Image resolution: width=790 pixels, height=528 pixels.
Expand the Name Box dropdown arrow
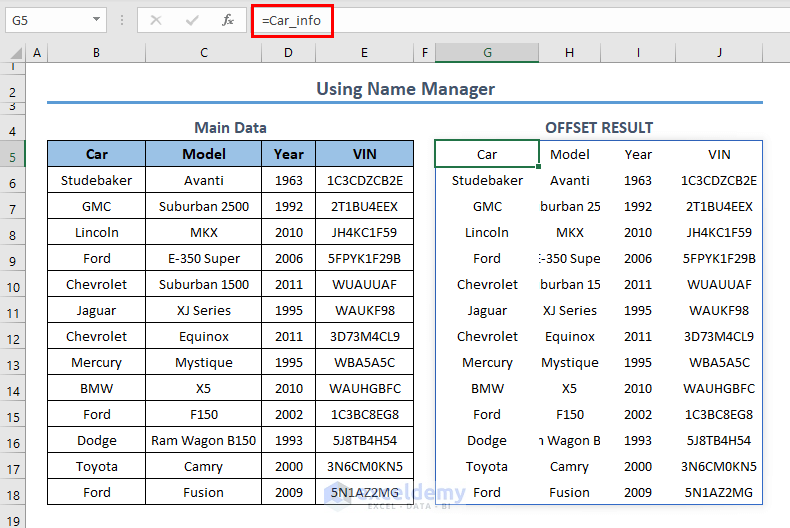(x=97, y=20)
